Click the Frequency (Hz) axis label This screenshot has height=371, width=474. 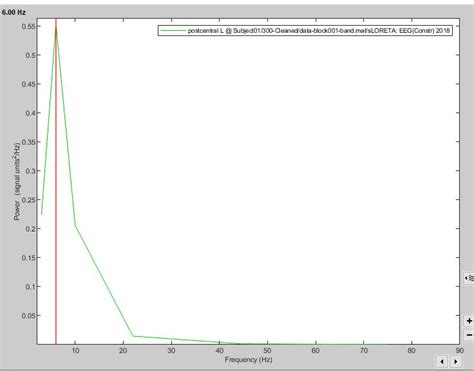248,360
